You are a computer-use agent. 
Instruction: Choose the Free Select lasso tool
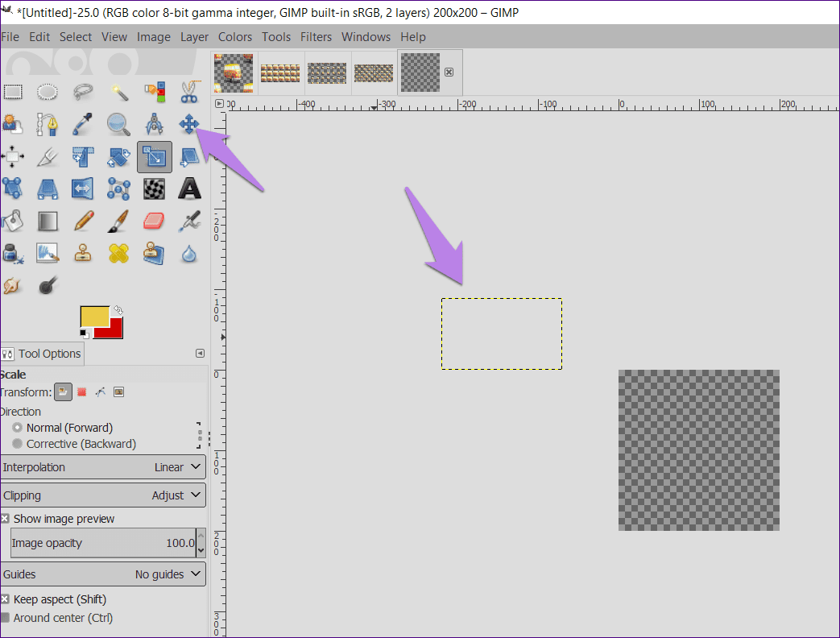click(83, 92)
